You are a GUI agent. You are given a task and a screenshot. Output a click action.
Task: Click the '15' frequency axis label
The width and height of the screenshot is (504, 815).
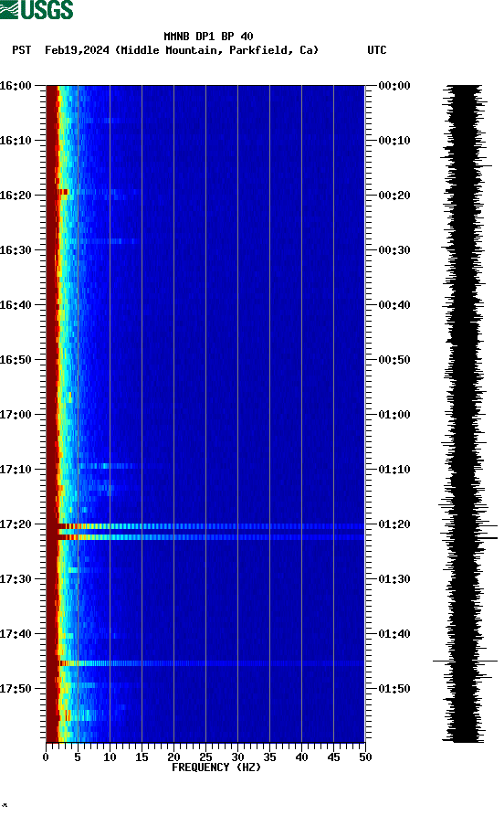[x=142, y=757]
